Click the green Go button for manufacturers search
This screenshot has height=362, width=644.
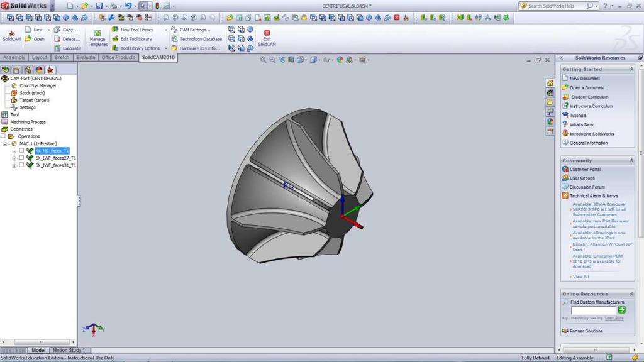[x=622, y=310]
